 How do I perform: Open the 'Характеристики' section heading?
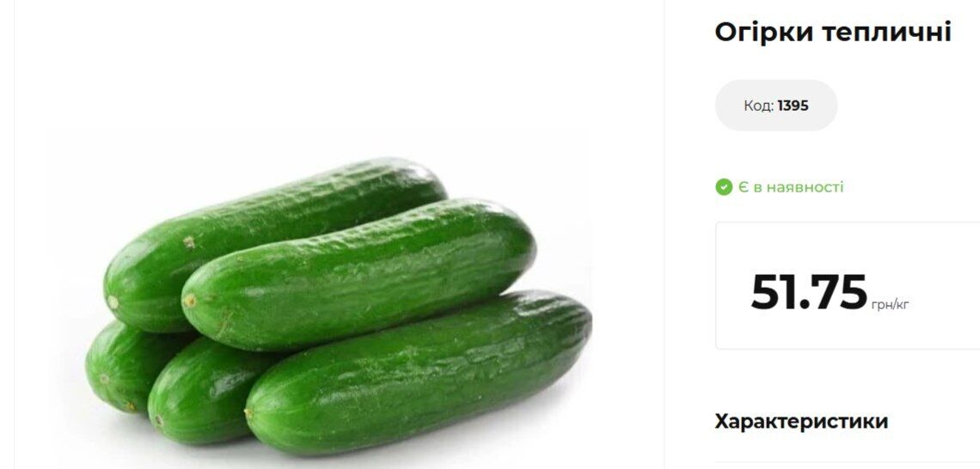tap(800, 422)
